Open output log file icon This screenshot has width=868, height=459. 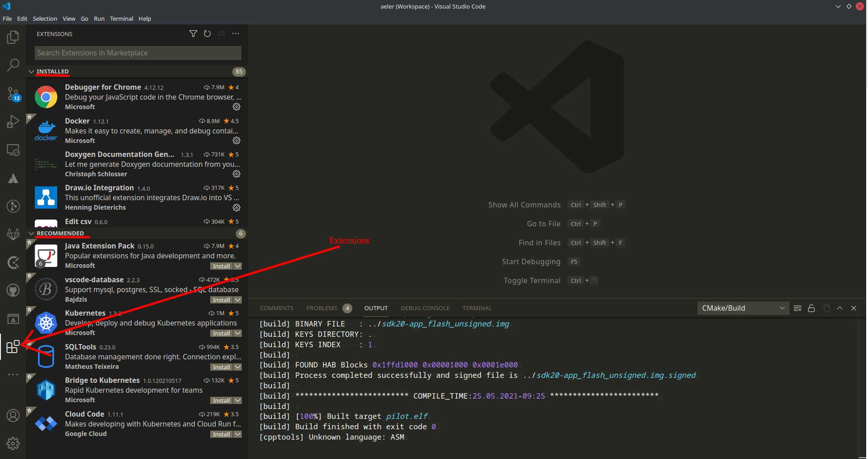[826, 308]
